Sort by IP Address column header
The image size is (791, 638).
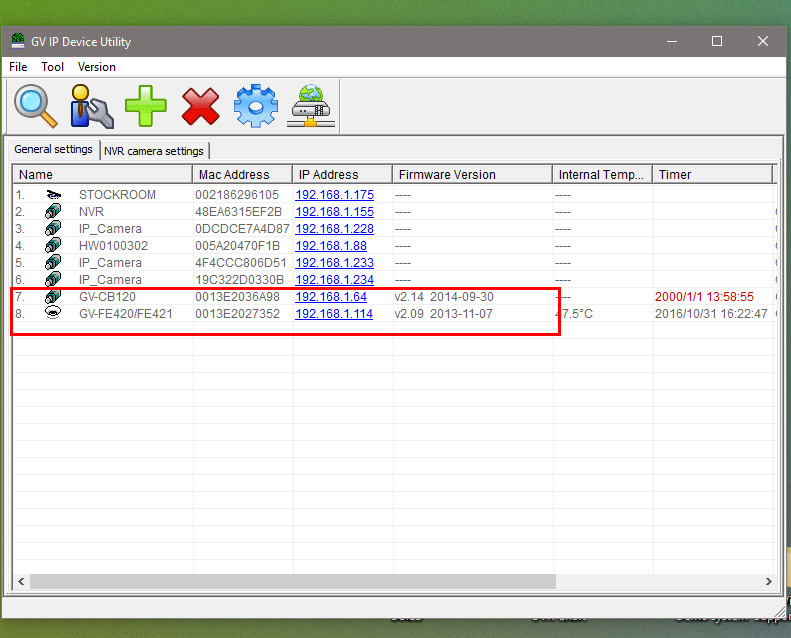342,175
